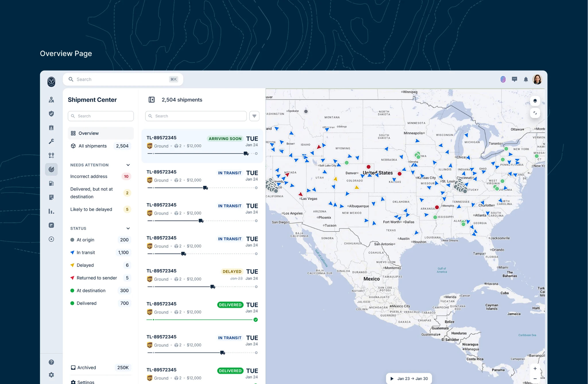Click the Shipment Center search field

(100, 116)
